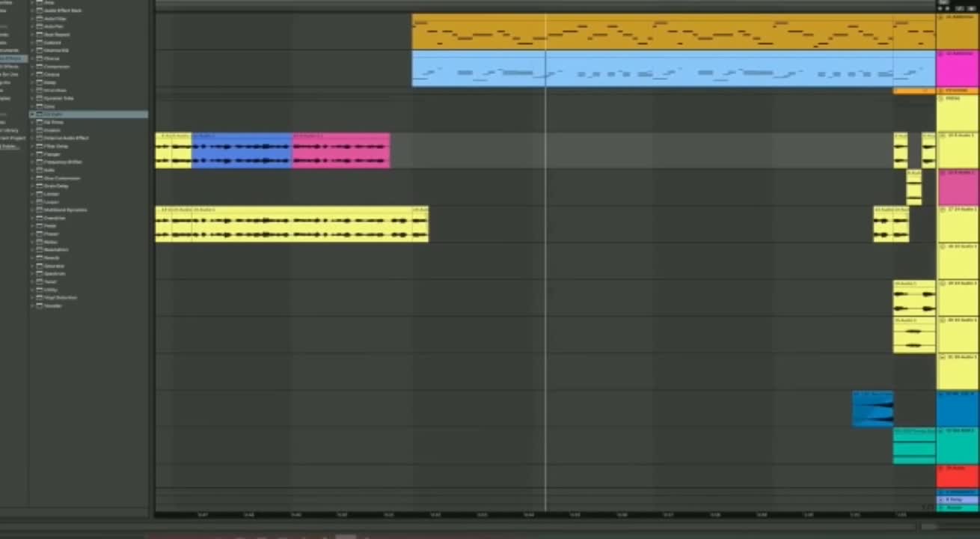The image size is (980, 539).
Task: Select the dark blue reversed-swell audio clip
Action: pos(872,409)
